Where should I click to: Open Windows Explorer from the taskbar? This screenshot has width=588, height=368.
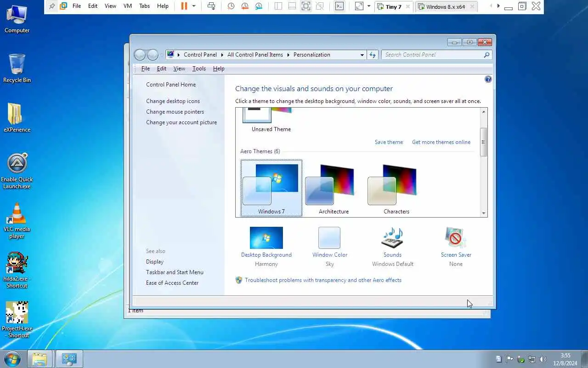click(40, 359)
